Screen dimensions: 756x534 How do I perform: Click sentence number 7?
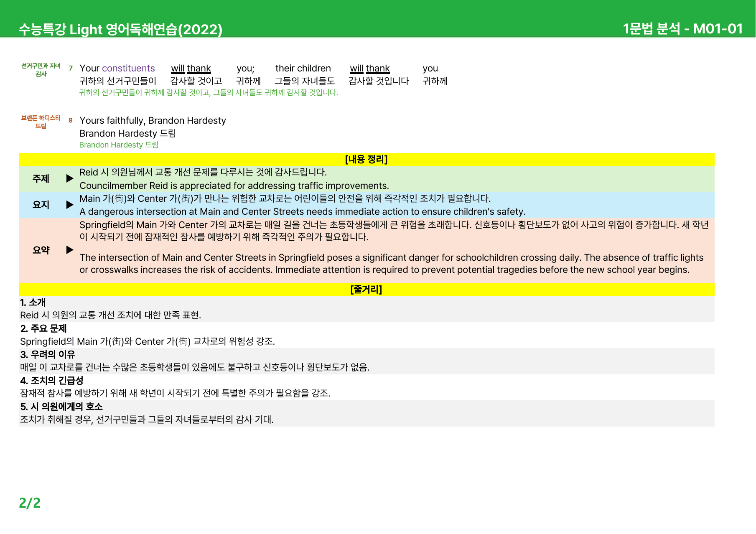coord(71,68)
